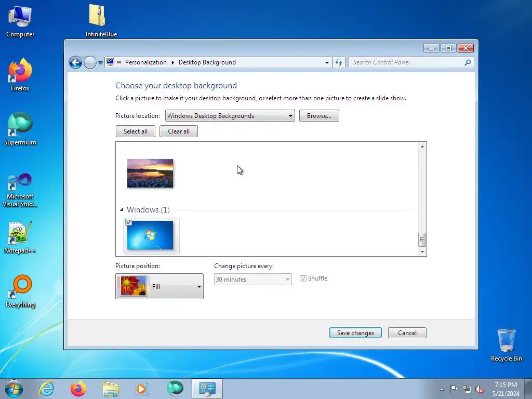Open Windows Media Player from the taskbar
This screenshot has width=532, height=399.
(142, 389)
